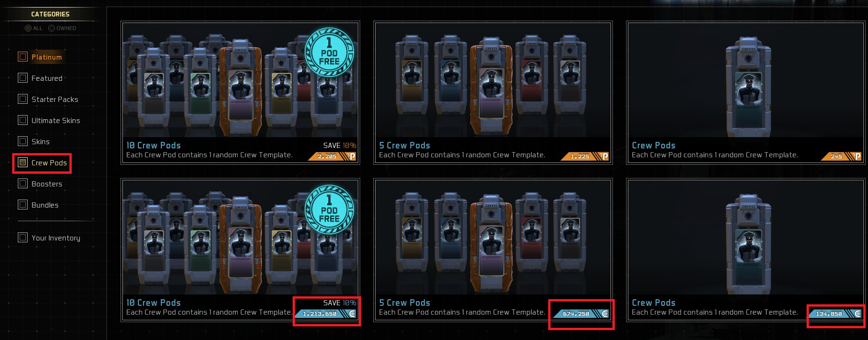
Task: Go to Your Inventory
Action: pos(56,238)
